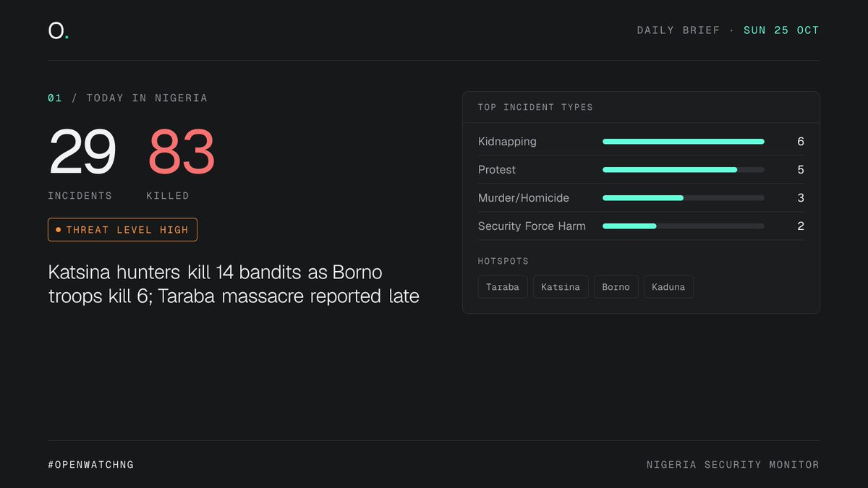Click the DAILY BRIEF header text
868x488 pixels.
click(678, 30)
